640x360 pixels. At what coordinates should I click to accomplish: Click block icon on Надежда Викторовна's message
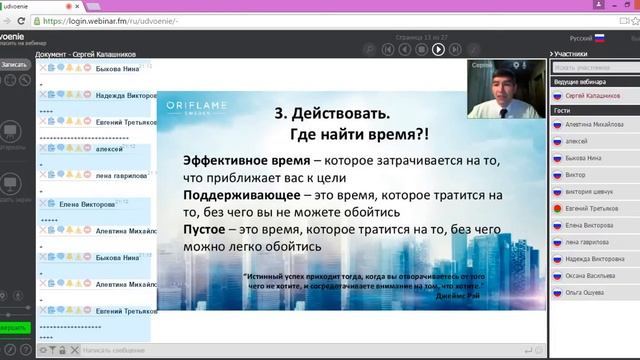(87, 95)
